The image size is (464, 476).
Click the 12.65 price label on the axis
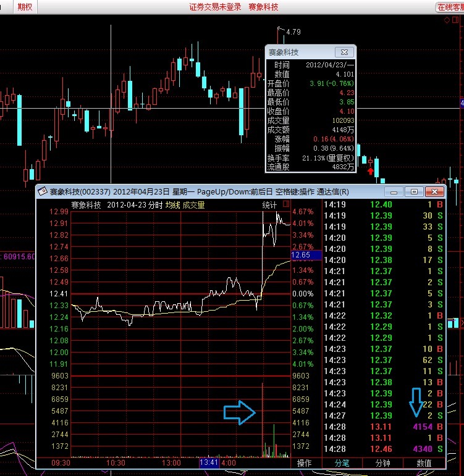tap(305, 255)
